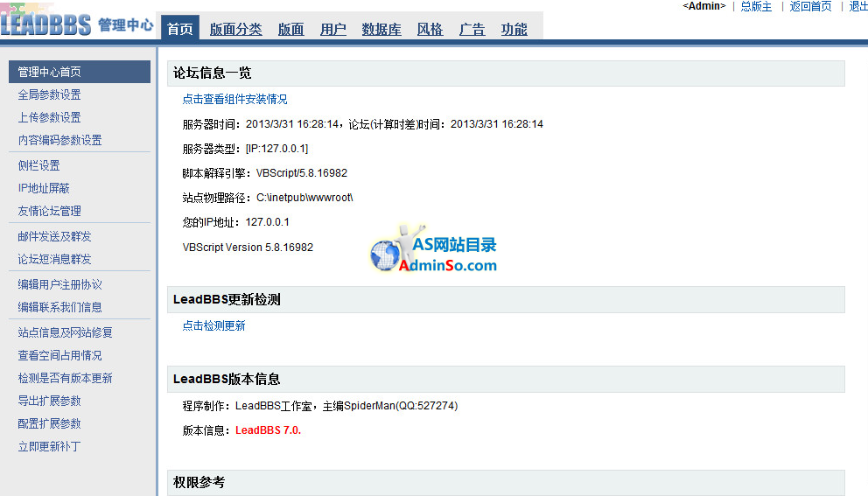This screenshot has width=868, height=496.
Task: Open 内容编码参数设置 in sidebar
Action: click(x=59, y=140)
